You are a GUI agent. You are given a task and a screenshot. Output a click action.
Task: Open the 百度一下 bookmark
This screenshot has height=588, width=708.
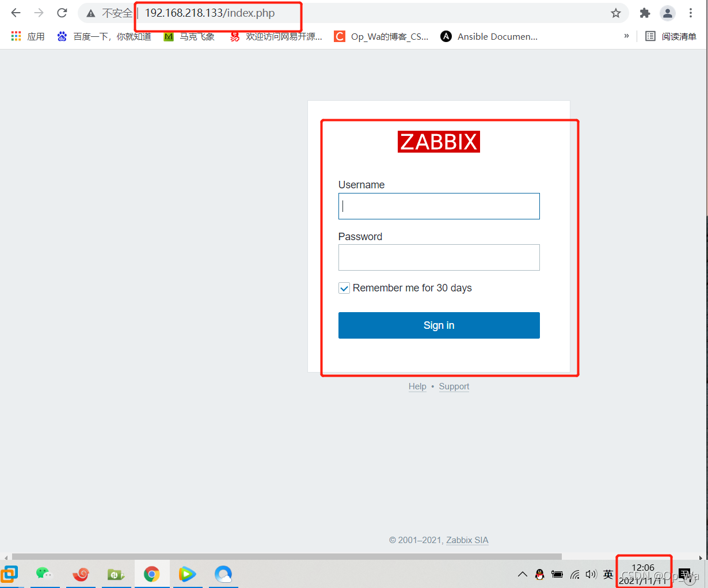point(104,36)
